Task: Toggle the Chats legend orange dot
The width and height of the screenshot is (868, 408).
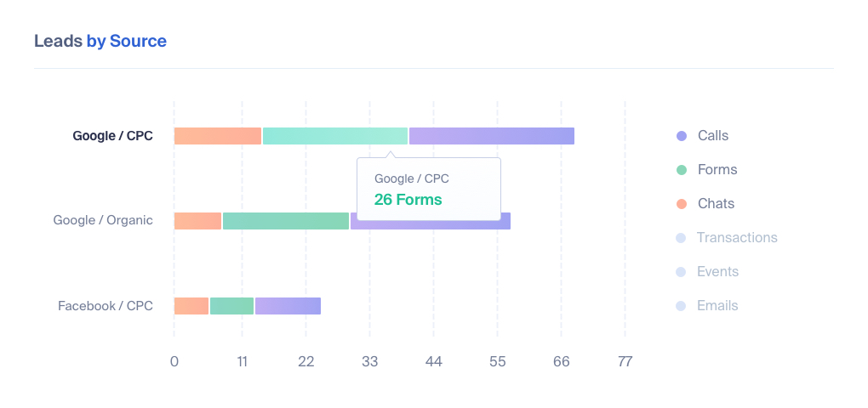Action: (682, 203)
